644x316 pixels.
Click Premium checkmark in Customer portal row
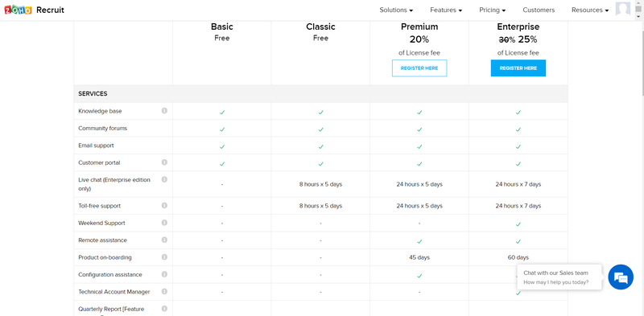[419, 164]
